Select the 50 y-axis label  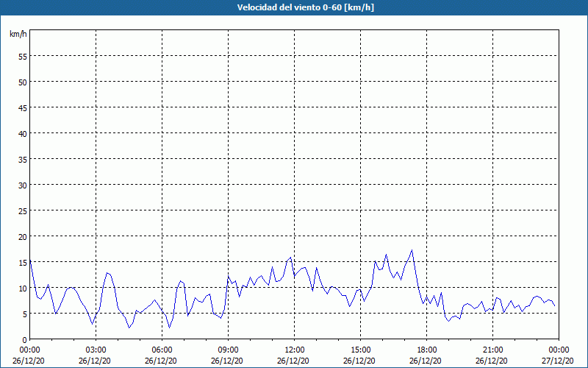tap(23, 82)
